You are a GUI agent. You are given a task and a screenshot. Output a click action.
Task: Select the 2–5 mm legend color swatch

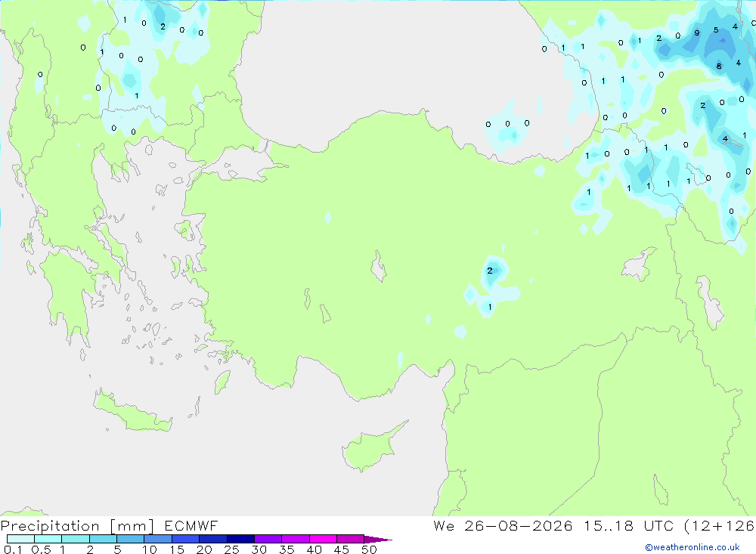(x=103, y=539)
